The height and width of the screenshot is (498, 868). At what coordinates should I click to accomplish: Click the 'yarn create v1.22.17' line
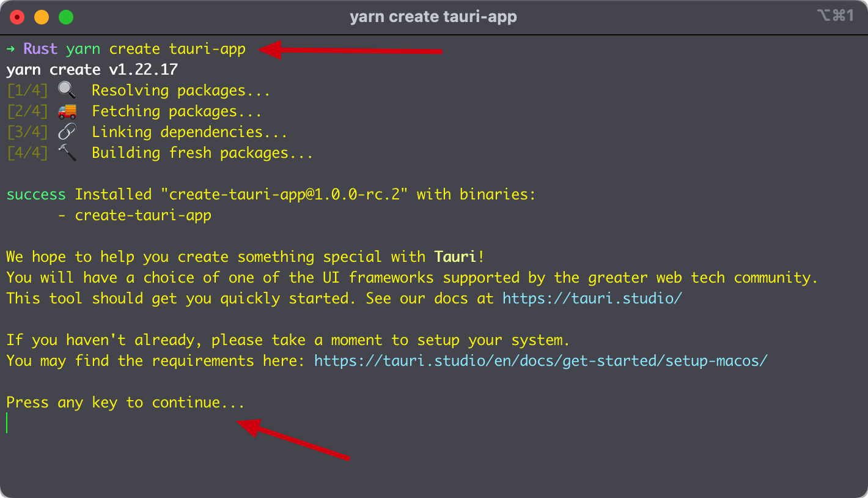pyautogui.click(x=92, y=70)
